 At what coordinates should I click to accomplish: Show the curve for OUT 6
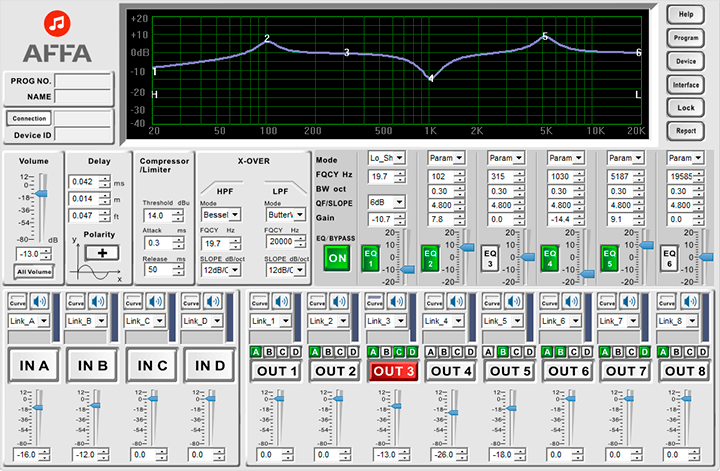tap(550, 302)
